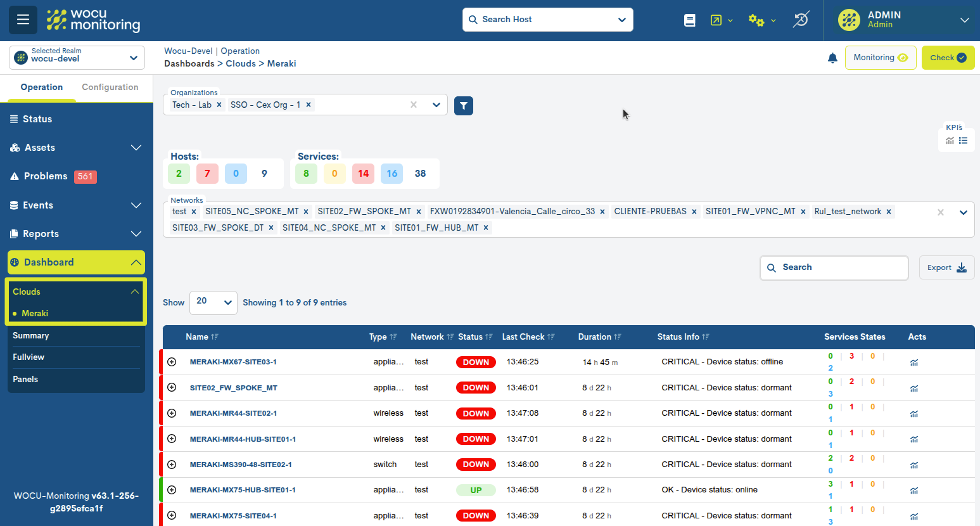Open graph action for MERAKI-MX67-SITE03-1
This screenshot has height=526, width=980.
pyautogui.click(x=914, y=363)
